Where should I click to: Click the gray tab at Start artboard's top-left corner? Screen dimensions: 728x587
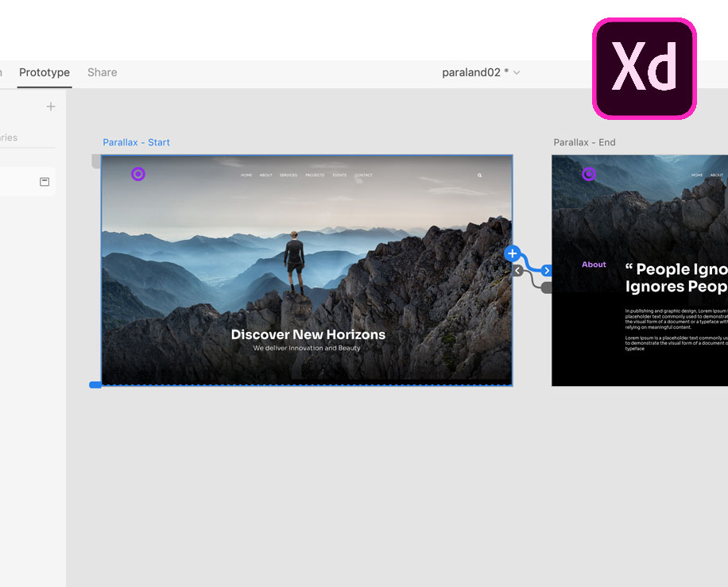point(96,161)
